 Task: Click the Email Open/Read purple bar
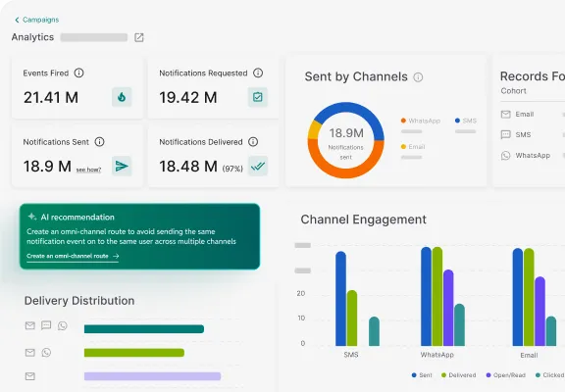tap(540, 312)
